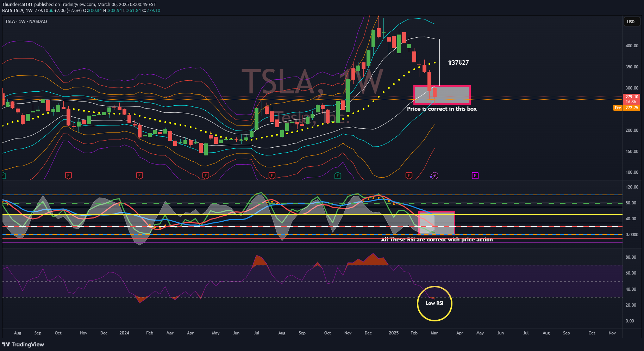Viewport: 644px width, 351px height.
Task: Click the 350.00 price axis label
Action: click(x=632, y=67)
